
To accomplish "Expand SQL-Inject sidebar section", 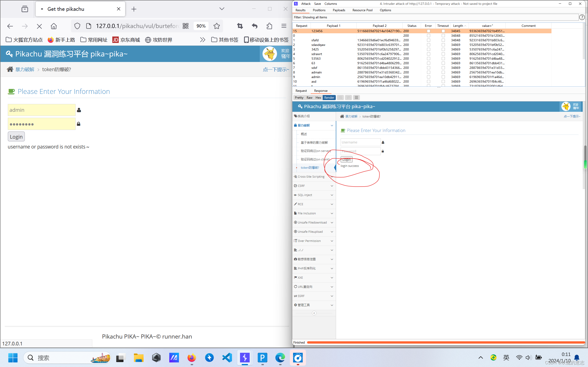I will click(314, 195).
